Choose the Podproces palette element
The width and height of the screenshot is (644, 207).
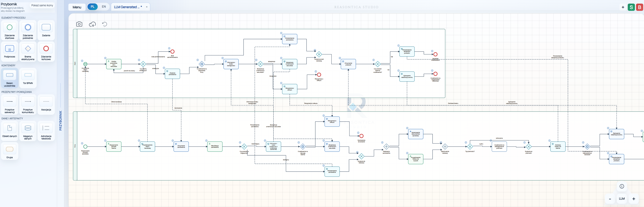[9, 52]
